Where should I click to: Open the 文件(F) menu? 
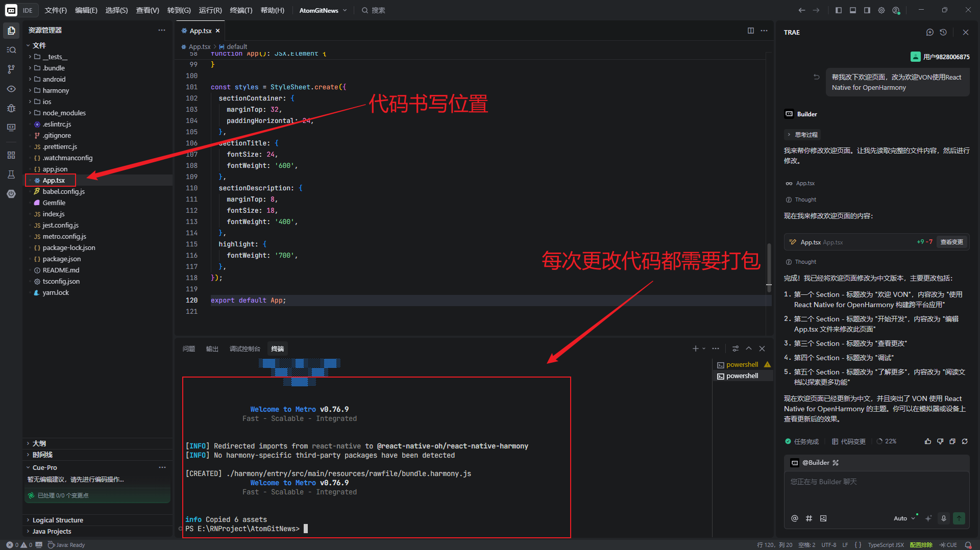pyautogui.click(x=56, y=10)
